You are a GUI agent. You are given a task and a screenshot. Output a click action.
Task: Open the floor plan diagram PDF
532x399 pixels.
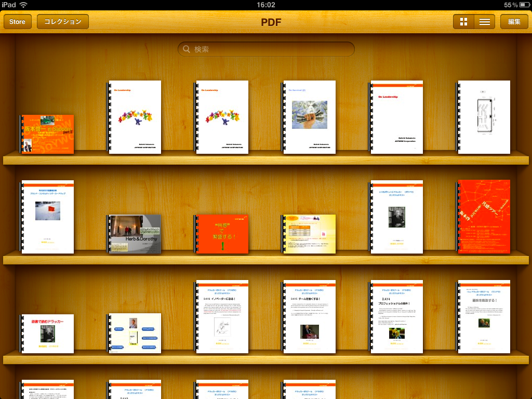click(x=483, y=117)
